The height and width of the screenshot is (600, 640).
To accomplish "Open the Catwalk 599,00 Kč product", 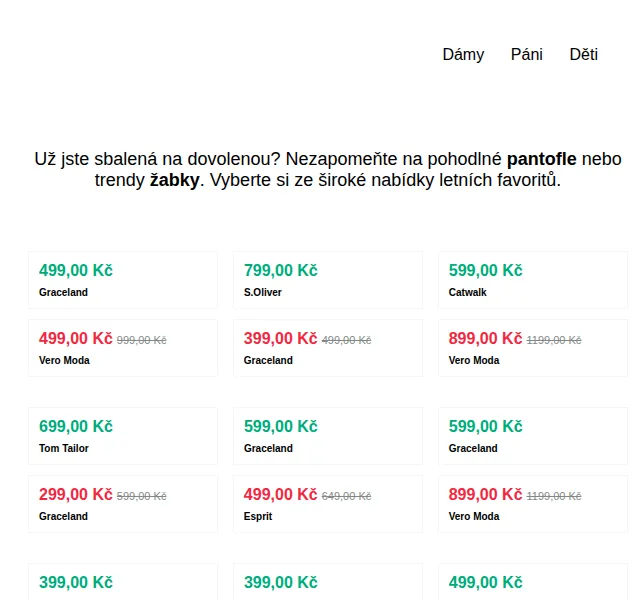I will point(533,280).
